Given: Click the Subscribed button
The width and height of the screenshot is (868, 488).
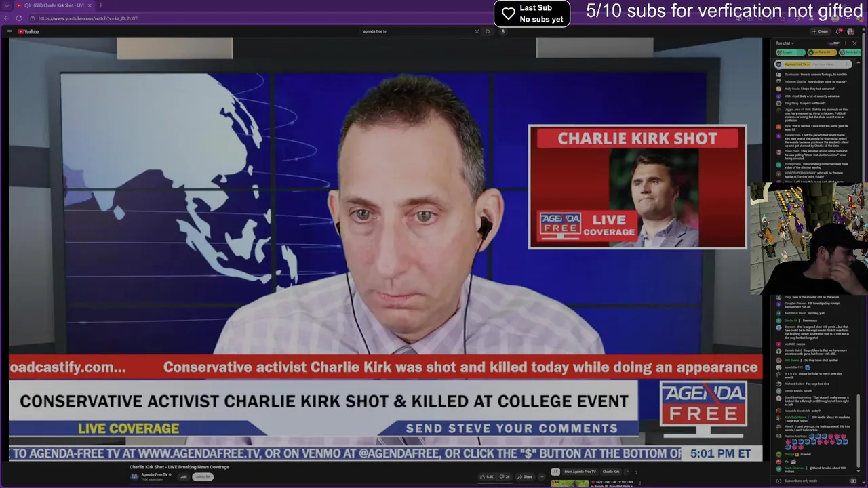Looking at the screenshot, I should coord(203,476).
